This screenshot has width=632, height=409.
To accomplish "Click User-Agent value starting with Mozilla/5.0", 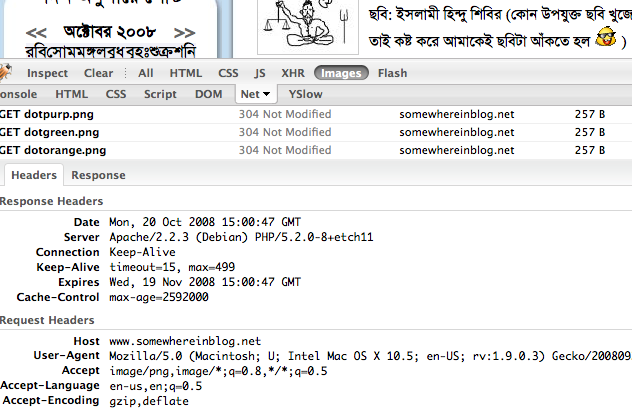I will 370,356.
